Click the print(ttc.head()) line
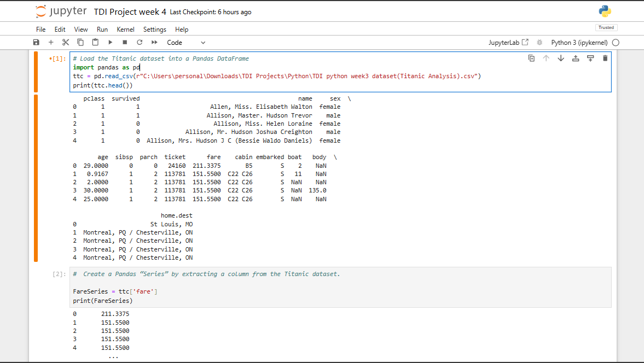 coord(103,85)
